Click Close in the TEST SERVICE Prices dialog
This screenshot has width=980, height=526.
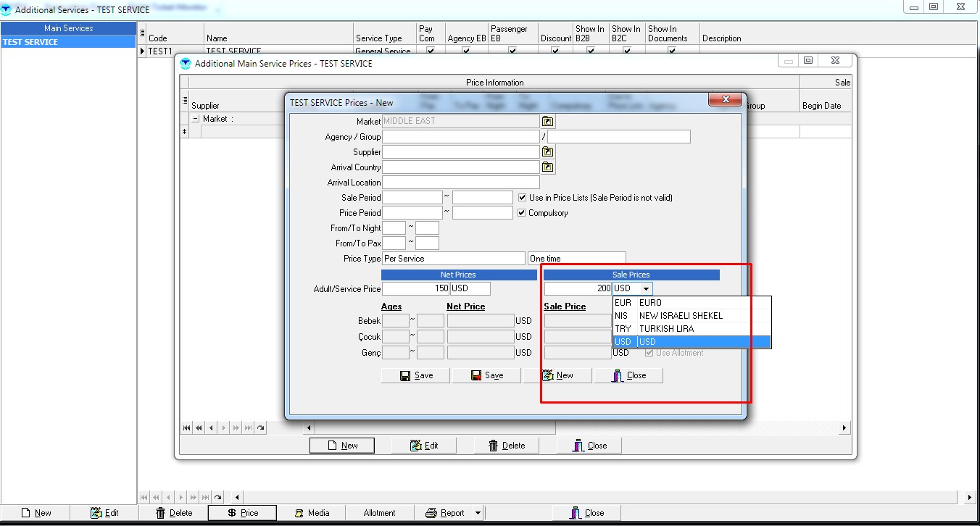(628, 375)
